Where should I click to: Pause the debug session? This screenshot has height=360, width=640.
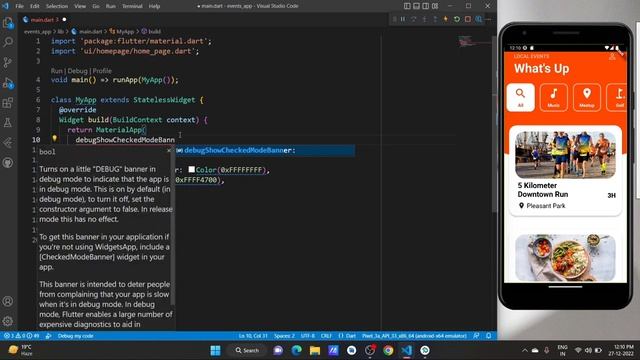(x=403, y=19)
